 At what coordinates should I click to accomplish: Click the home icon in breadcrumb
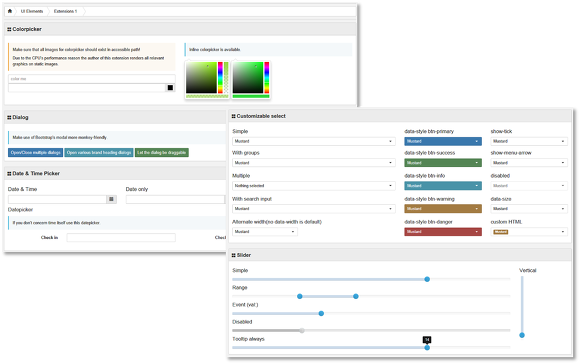(x=10, y=11)
